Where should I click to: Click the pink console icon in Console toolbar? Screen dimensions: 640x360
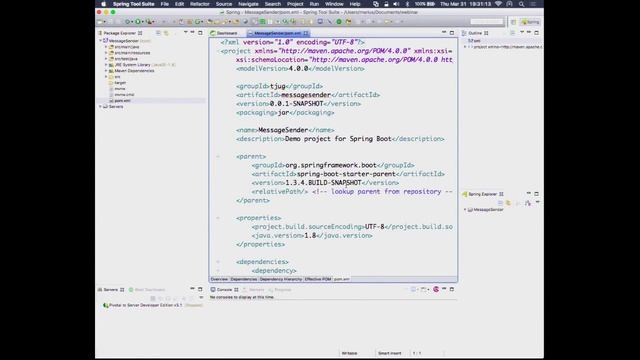coord(436,289)
